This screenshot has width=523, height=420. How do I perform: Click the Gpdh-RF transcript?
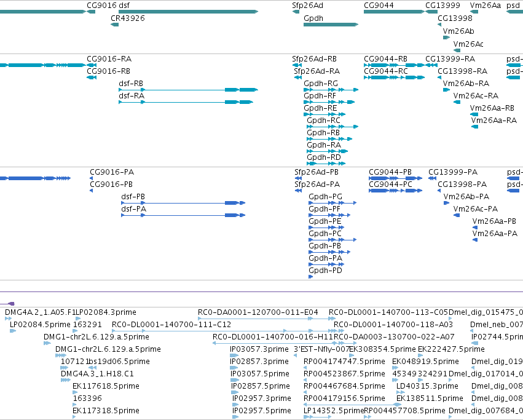(329, 102)
